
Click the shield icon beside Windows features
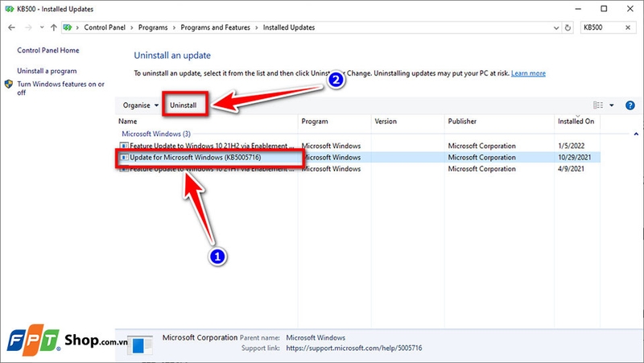(9, 85)
